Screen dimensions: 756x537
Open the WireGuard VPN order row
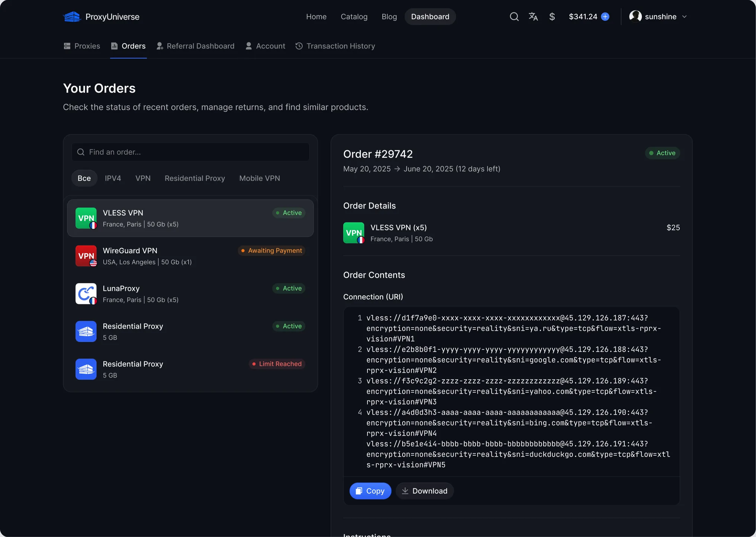pyautogui.click(x=190, y=256)
